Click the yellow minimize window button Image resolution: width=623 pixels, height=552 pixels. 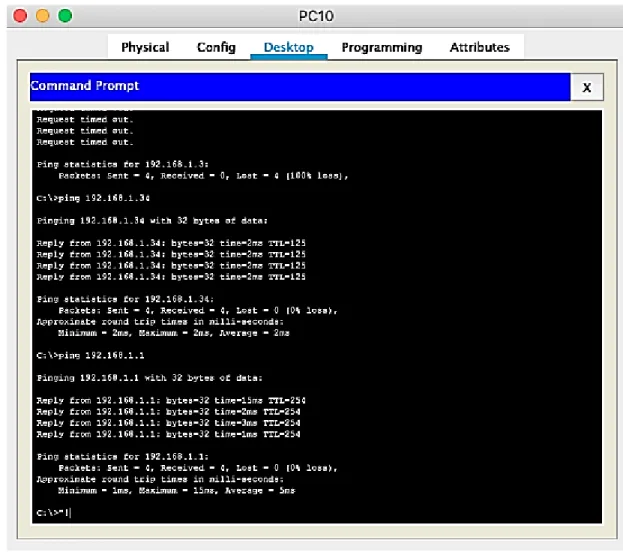(43, 16)
